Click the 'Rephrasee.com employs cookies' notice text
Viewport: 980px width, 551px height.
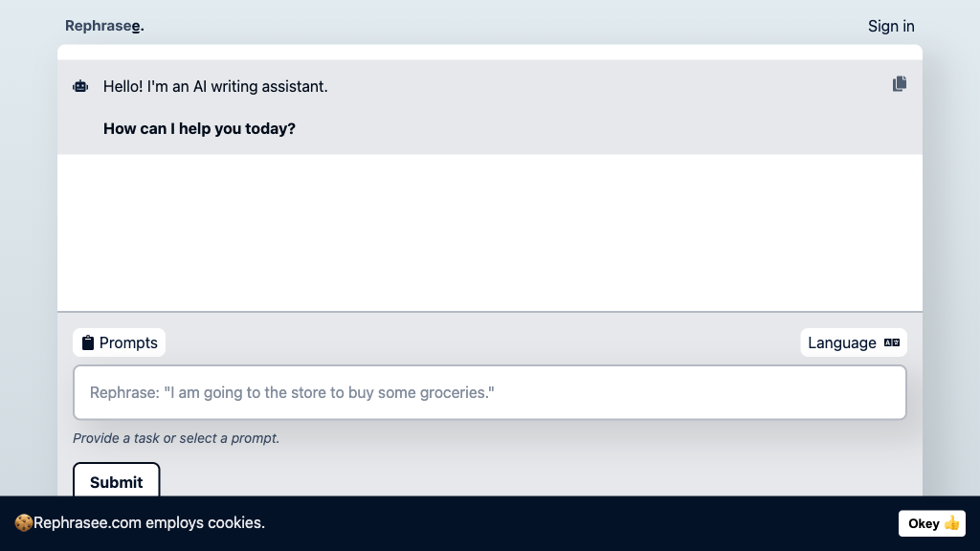click(148, 523)
